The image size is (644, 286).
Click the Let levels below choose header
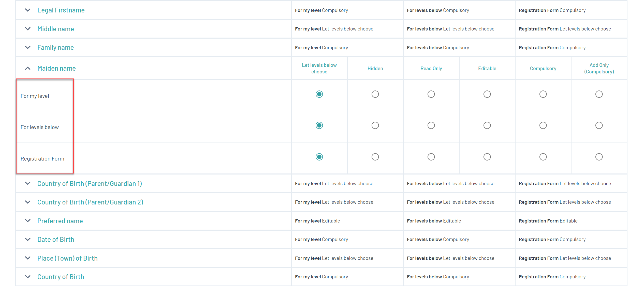(x=319, y=68)
